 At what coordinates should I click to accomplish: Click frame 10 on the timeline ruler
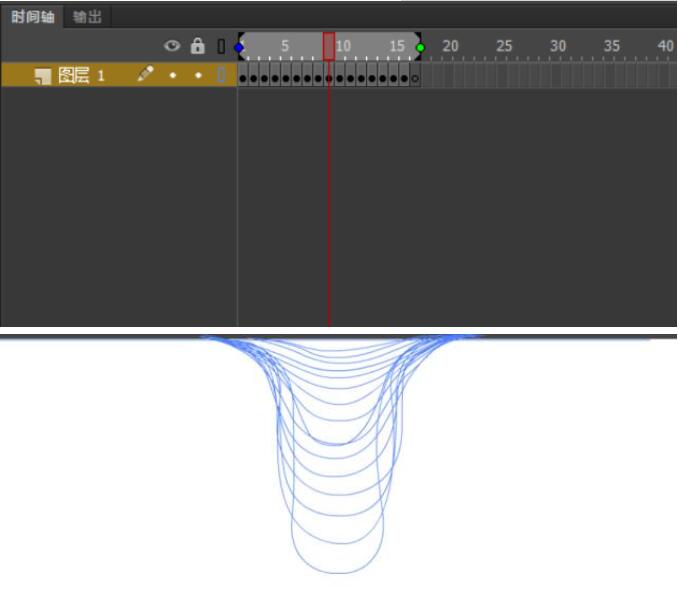[343, 46]
